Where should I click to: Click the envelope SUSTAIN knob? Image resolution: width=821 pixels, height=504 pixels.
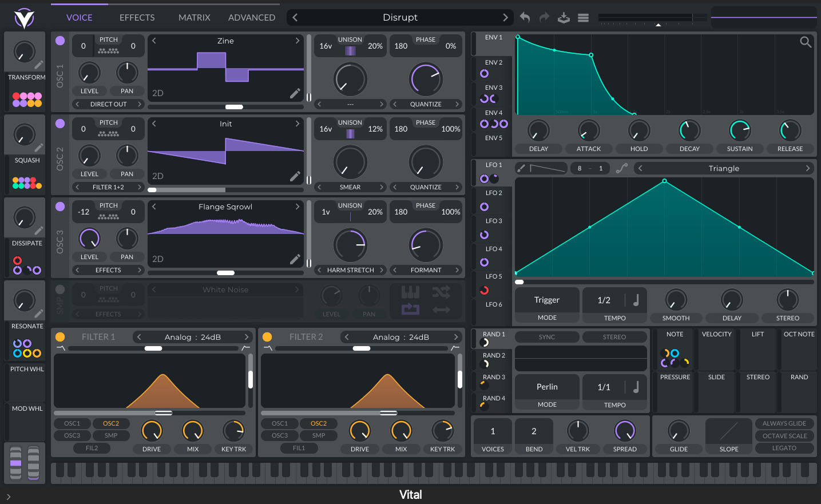[x=740, y=130]
